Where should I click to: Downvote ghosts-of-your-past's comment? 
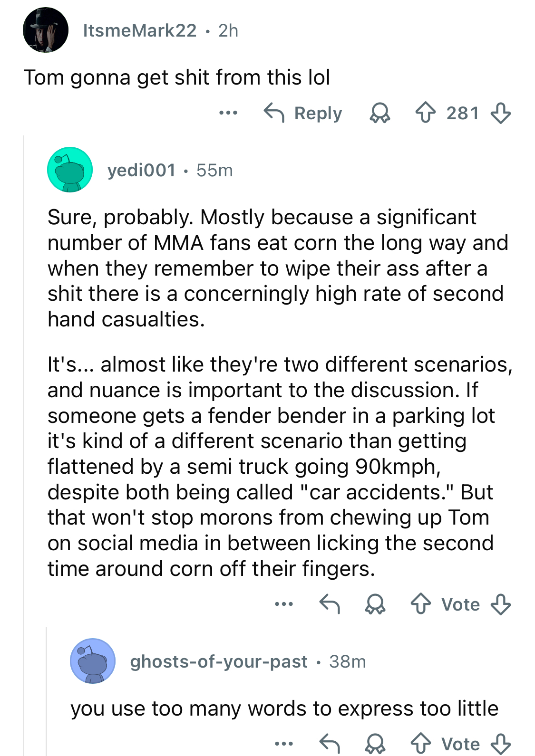500,743
